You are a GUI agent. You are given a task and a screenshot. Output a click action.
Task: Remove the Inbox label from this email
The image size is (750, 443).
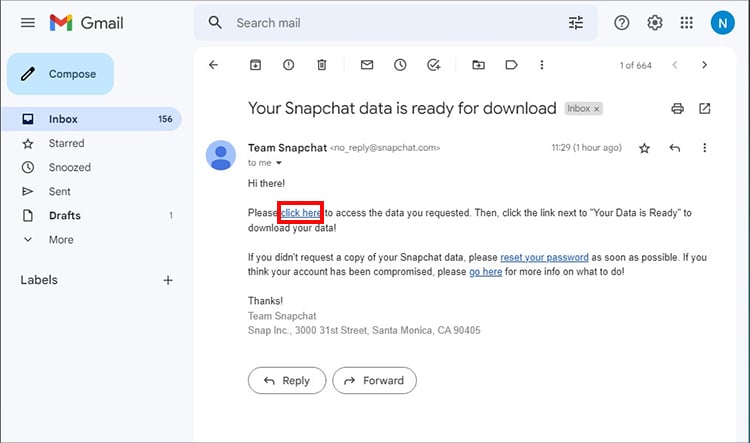[x=597, y=108]
